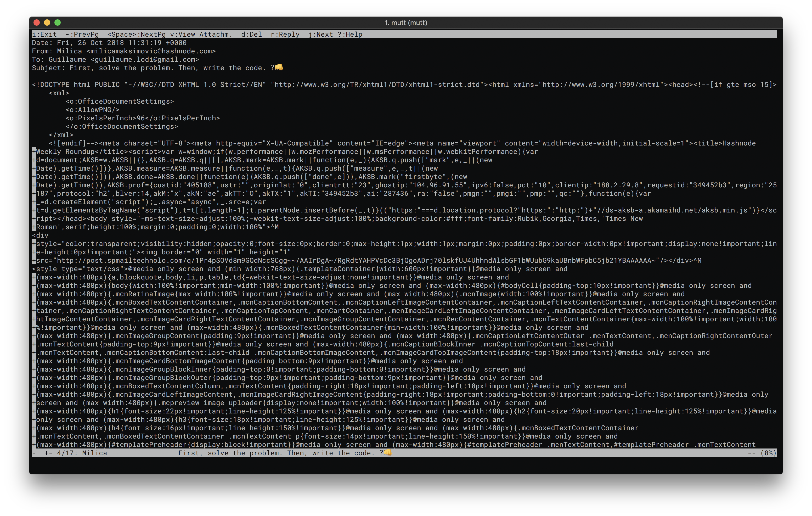Click <Space>:NextPg in the help bar

[x=136, y=34]
